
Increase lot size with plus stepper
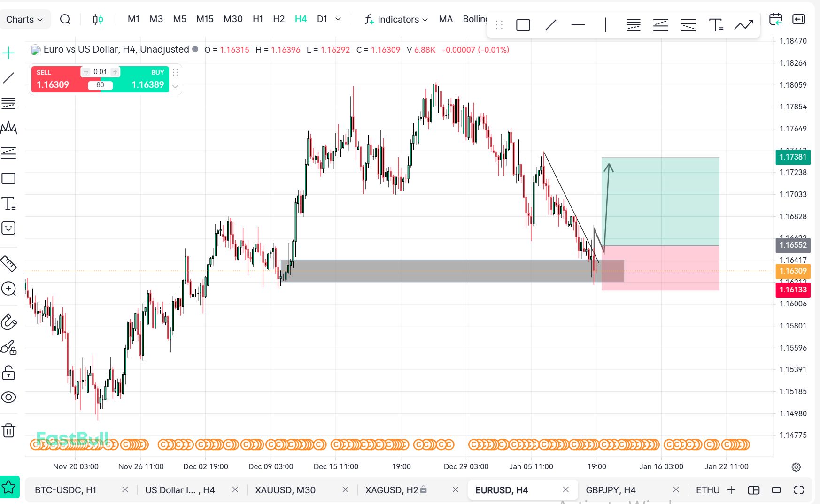coord(115,72)
